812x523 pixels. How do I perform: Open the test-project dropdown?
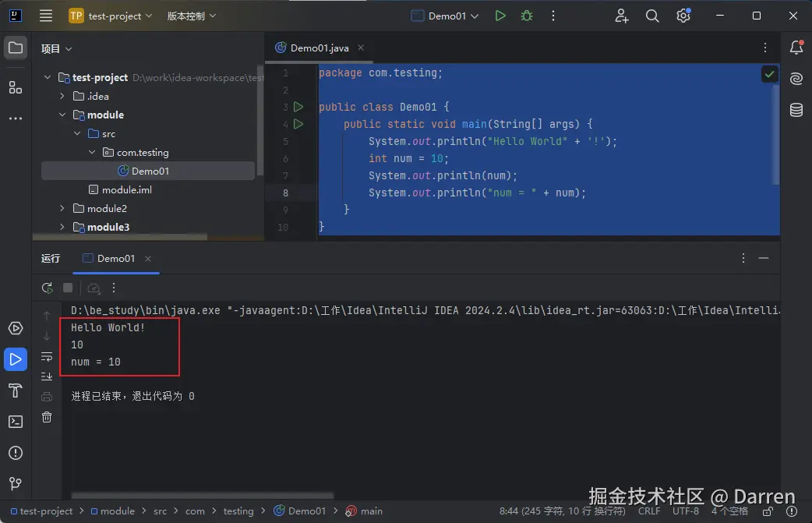111,16
